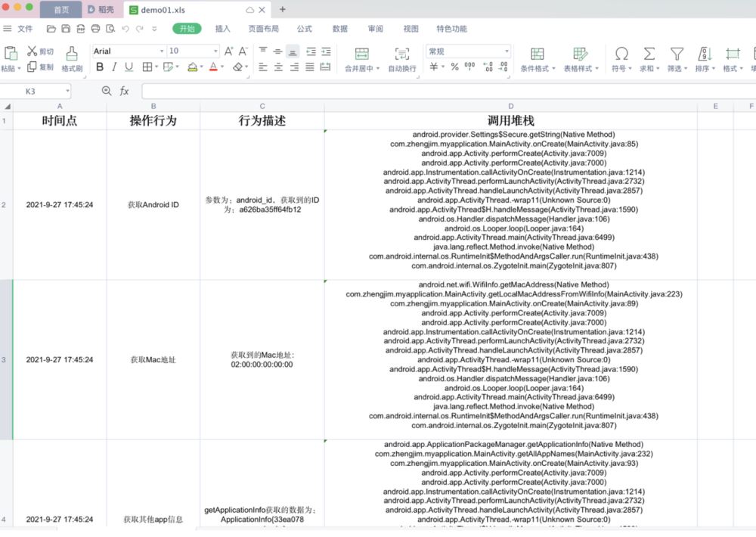Decrease font size with the smaller A icon
This screenshot has width=756, height=537.
243,51
